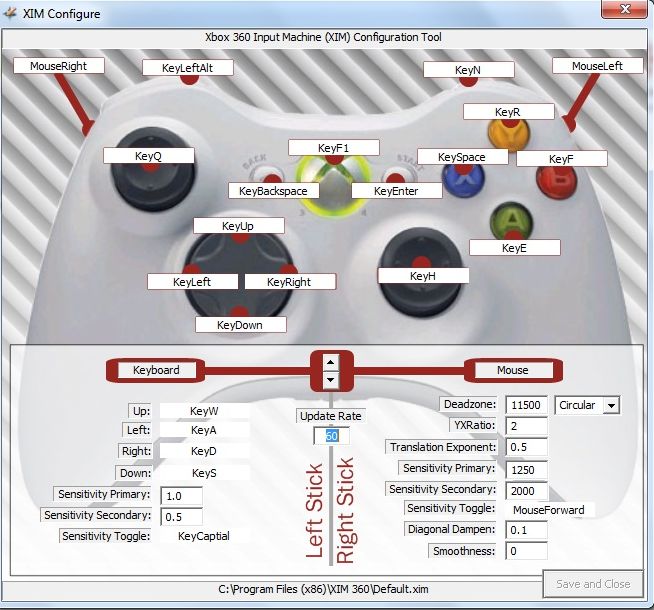
Task: Click the YXRatio field
Action: 526,426
